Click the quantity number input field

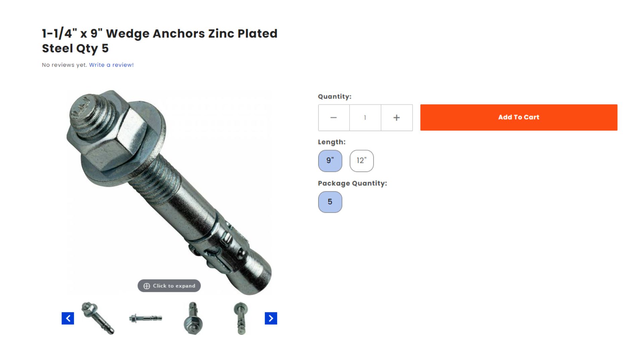pyautogui.click(x=365, y=118)
